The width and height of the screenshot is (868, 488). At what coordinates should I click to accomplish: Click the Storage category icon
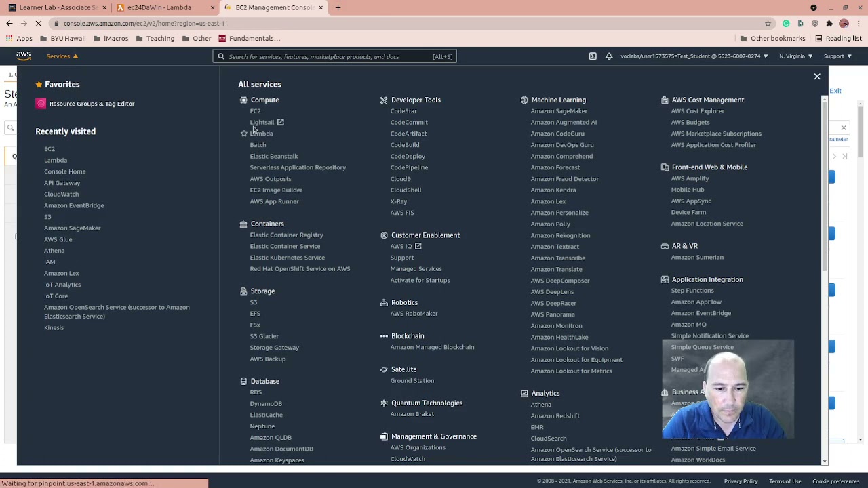pos(243,291)
